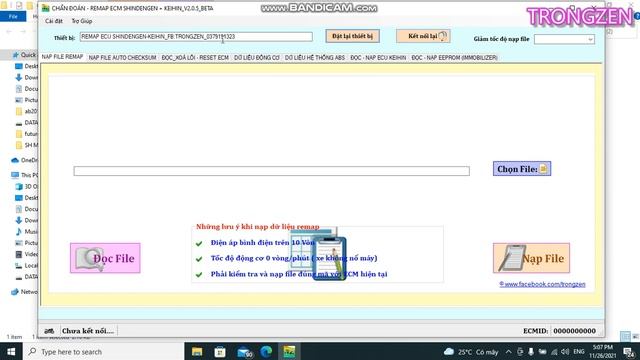Open the SH M folder in the Explorer sidebar
The height and width of the screenshot is (360, 640).
point(26,145)
